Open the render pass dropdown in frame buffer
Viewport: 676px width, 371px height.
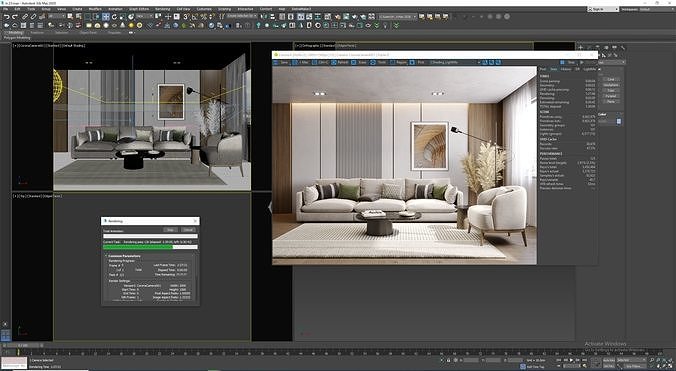(455, 62)
